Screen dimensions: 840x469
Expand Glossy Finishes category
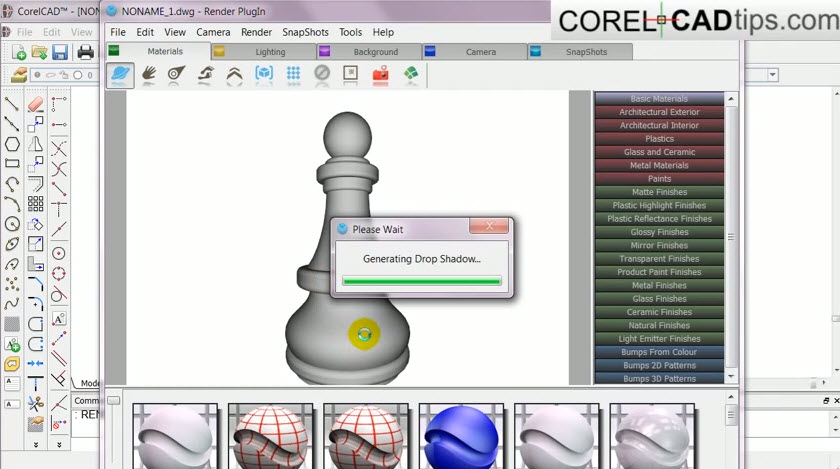click(659, 232)
